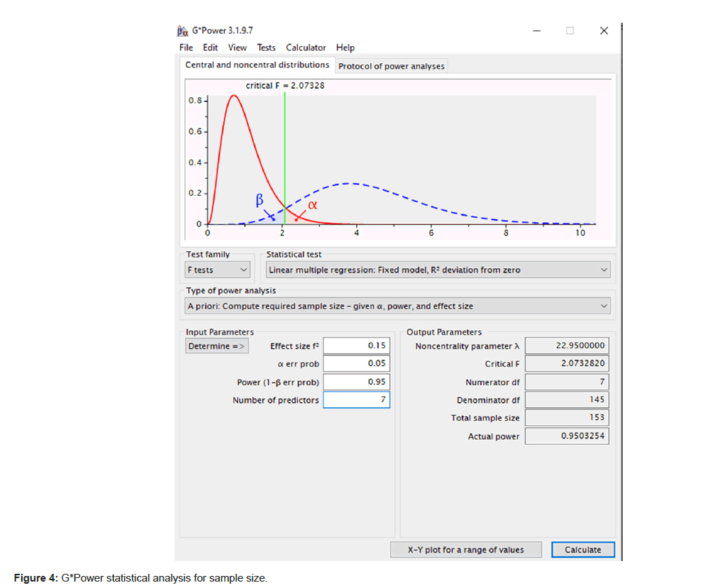Viewport: 720px width, 588px height.
Task: Click the Noncentrality parameter λ output value
Action: tap(567, 345)
